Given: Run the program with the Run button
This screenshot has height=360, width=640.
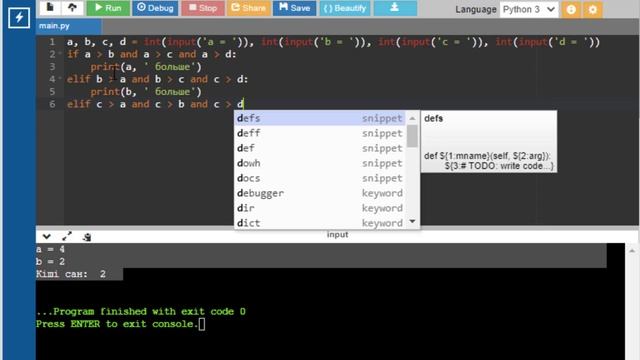Looking at the screenshot, I should coord(108,8).
